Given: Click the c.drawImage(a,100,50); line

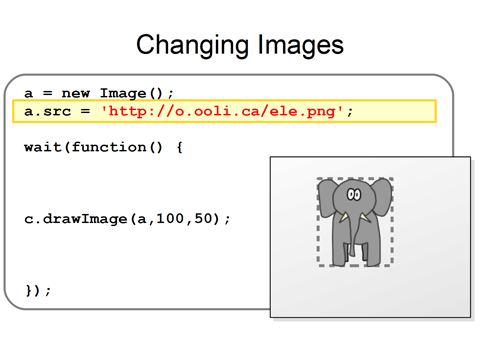Looking at the screenshot, I should coord(127,219).
